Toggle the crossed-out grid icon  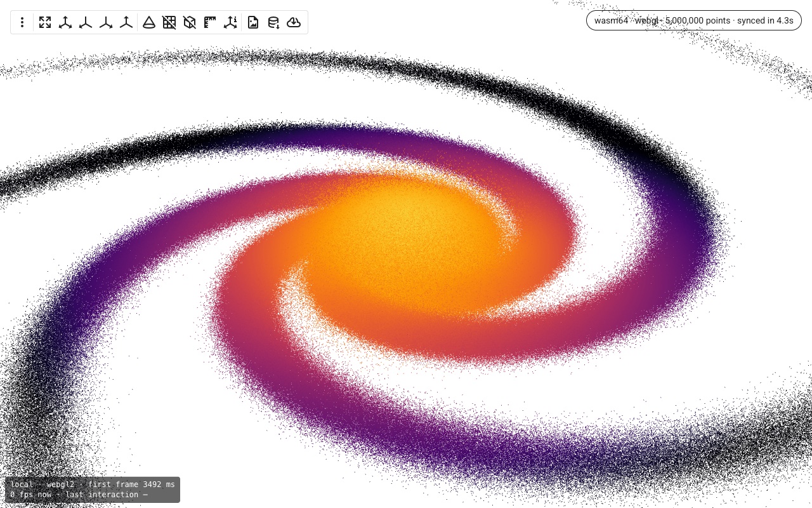[x=169, y=22]
